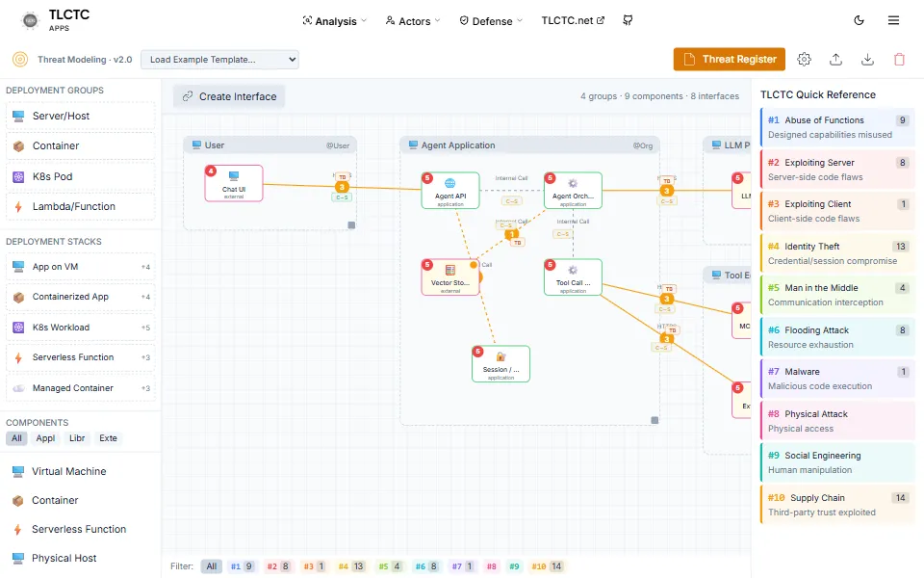Select the Agent API node

450,191
